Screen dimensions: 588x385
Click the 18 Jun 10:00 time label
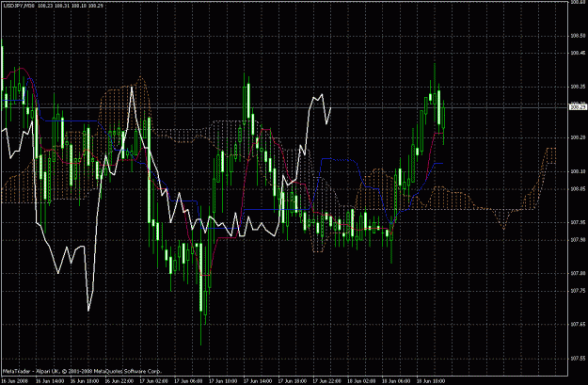click(x=431, y=381)
